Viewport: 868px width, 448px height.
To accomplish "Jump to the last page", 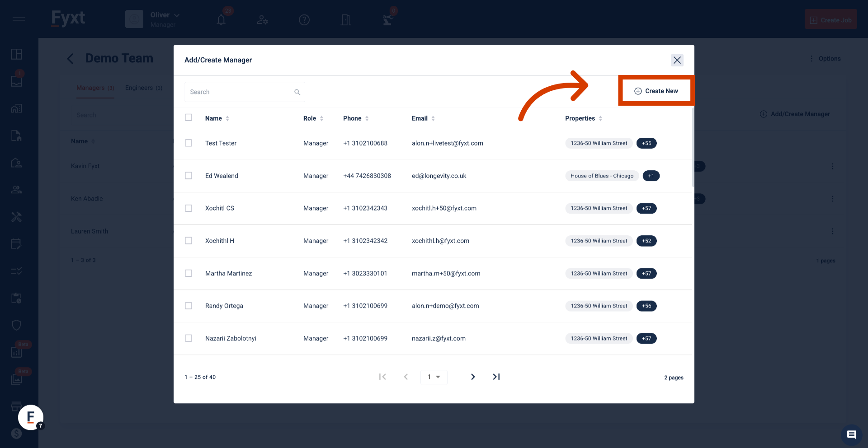I will click(496, 377).
